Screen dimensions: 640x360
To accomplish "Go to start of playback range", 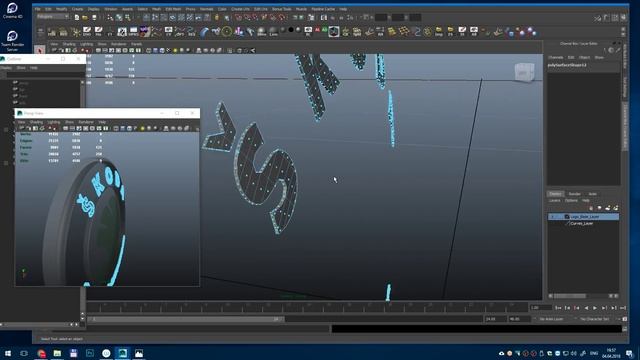I will click(x=558, y=308).
